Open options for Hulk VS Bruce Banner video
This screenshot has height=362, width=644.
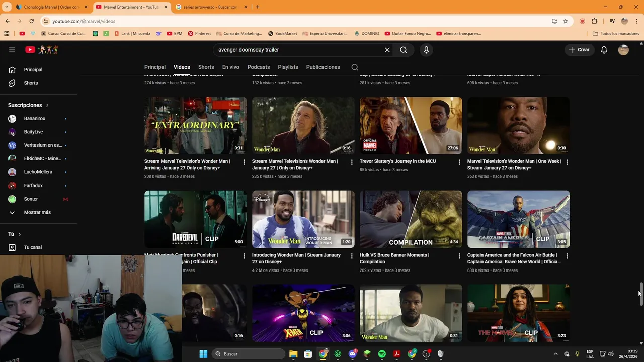(x=459, y=256)
